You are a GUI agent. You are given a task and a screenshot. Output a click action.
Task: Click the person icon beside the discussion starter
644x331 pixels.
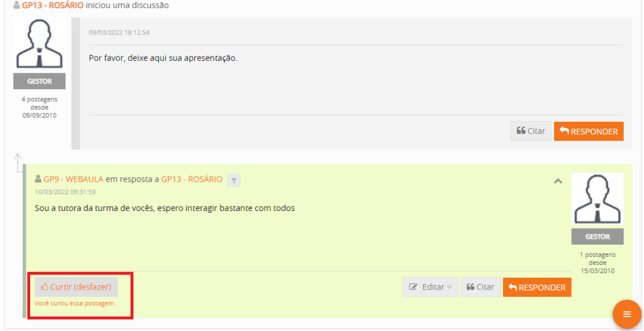pos(17,5)
